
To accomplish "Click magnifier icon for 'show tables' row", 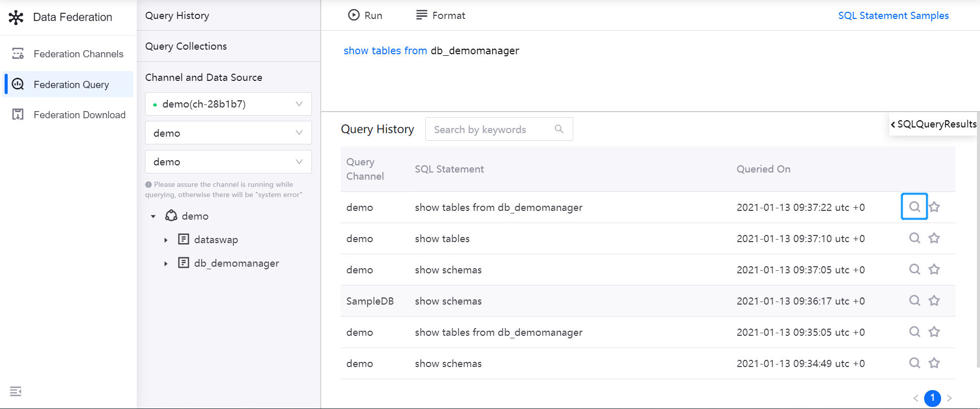I will click(x=914, y=238).
